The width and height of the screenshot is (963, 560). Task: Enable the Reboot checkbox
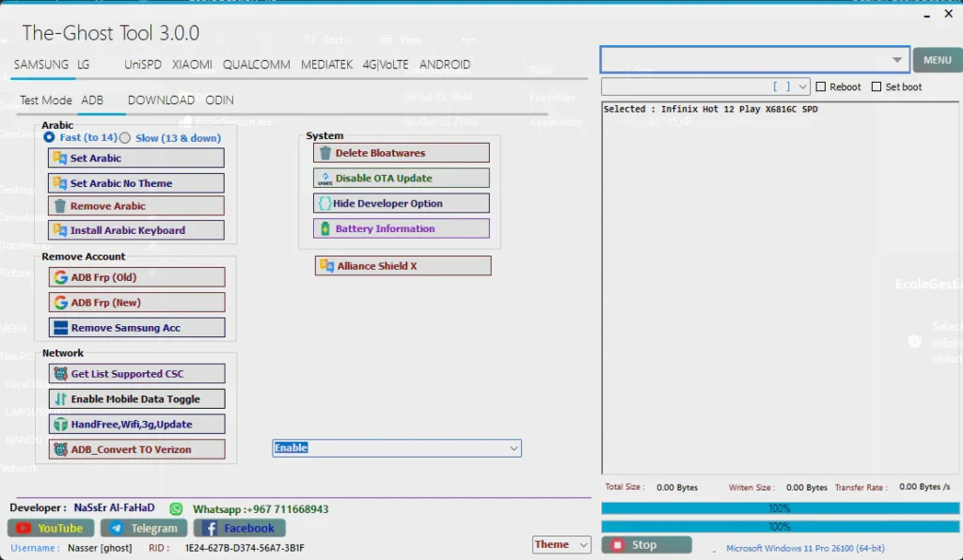tap(821, 86)
